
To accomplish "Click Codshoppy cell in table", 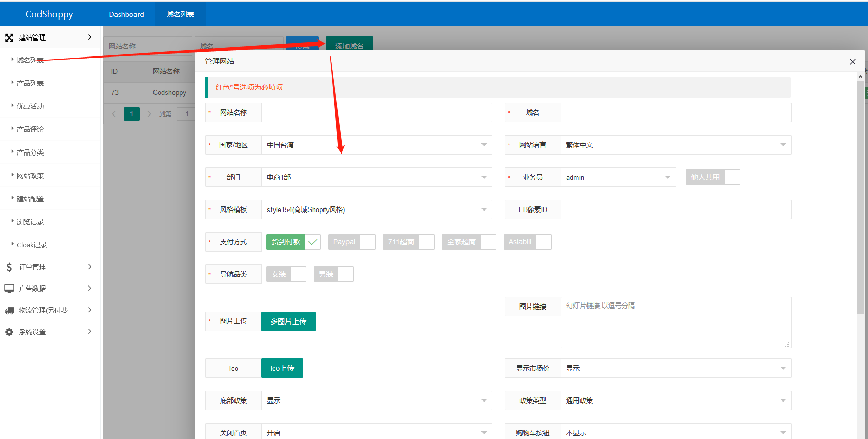I will click(x=169, y=93).
